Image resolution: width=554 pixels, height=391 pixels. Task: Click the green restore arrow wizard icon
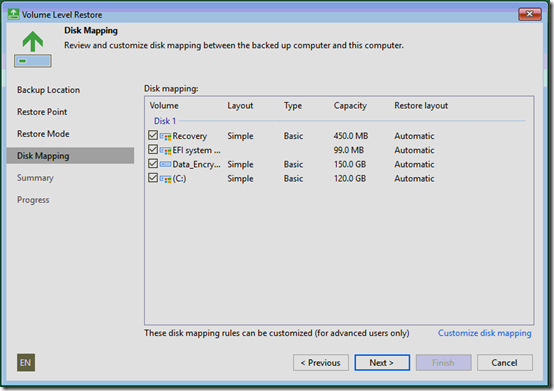click(33, 49)
